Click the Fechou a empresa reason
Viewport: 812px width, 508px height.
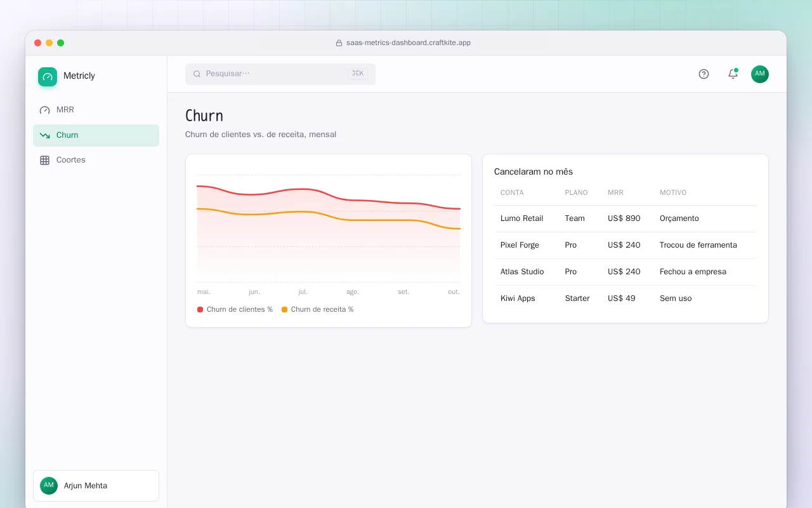point(693,272)
